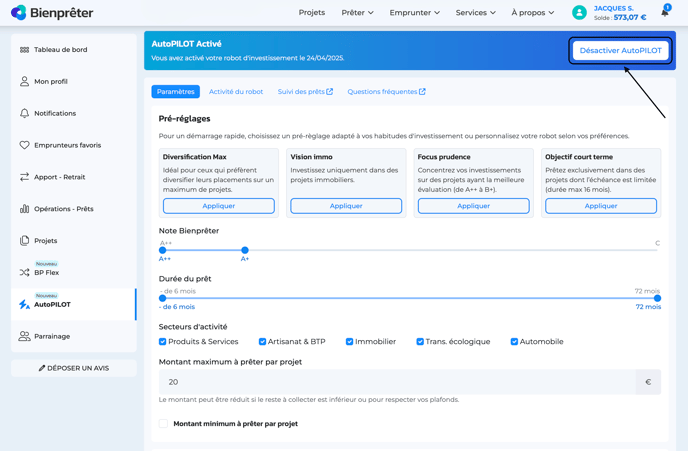This screenshot has width=688, height=451.
Task: Click the Apport - Retrait arrows icon
Action: click(x=25, y=177)
